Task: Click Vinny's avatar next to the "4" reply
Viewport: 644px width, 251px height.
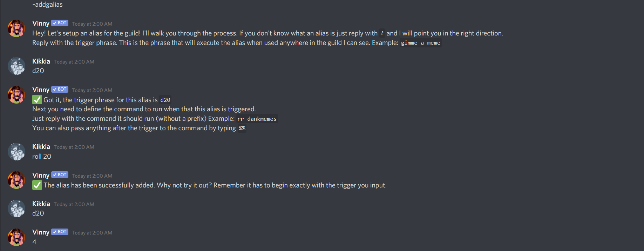Action: click(x=16, y=237)
